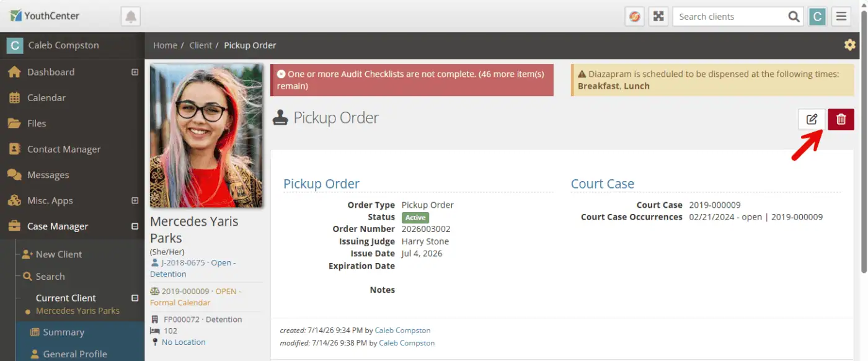The height and width of the screenshot is (361, 868).
Task: Delete the Pickup Order with trash button
Action: point(841,119)
